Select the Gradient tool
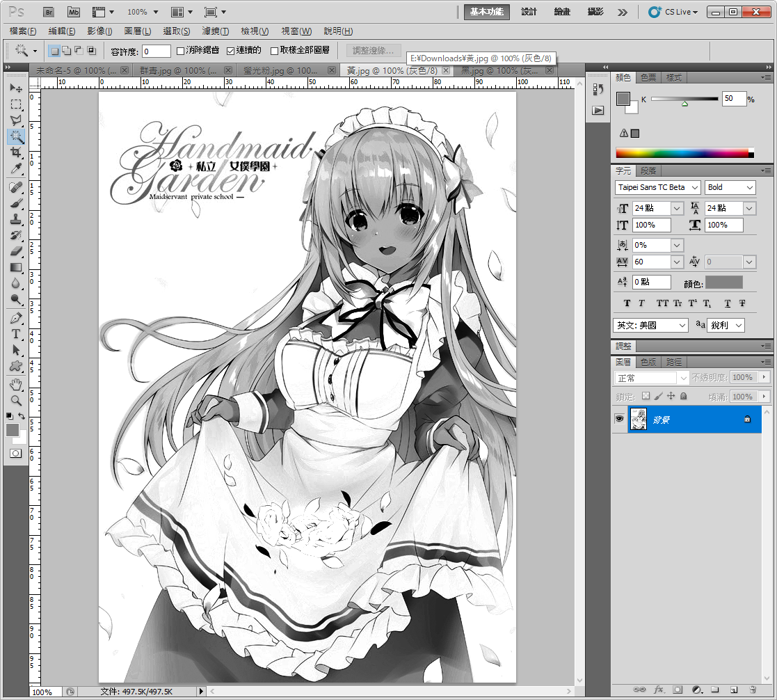 coord(16,267)
